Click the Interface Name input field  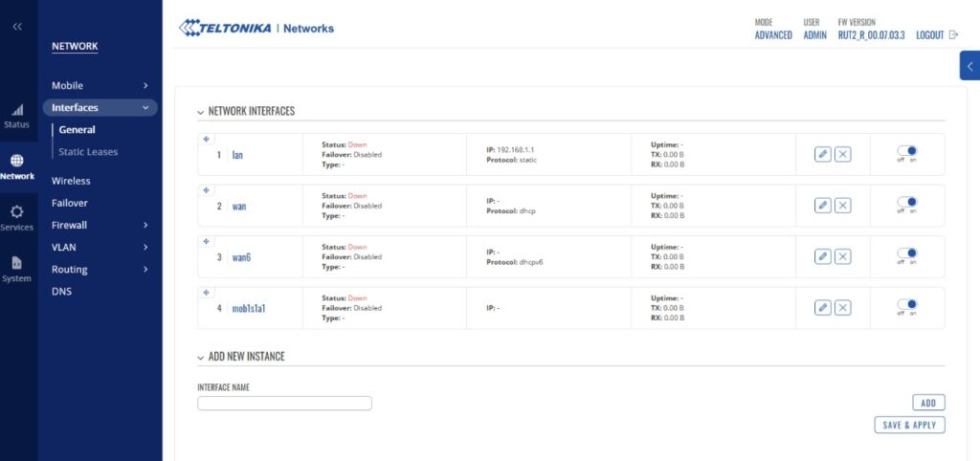[x=284, y=404]
